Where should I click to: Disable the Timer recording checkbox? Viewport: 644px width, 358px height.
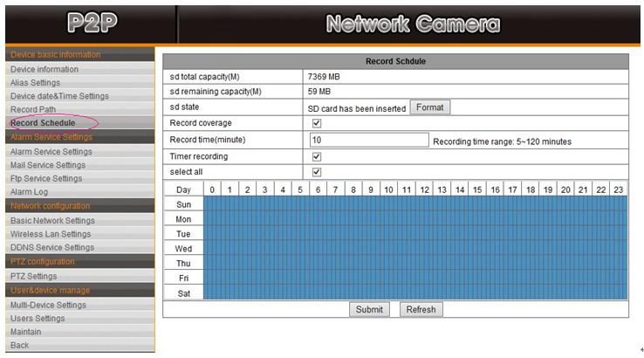pyautogui.click(x=317, y=156)
